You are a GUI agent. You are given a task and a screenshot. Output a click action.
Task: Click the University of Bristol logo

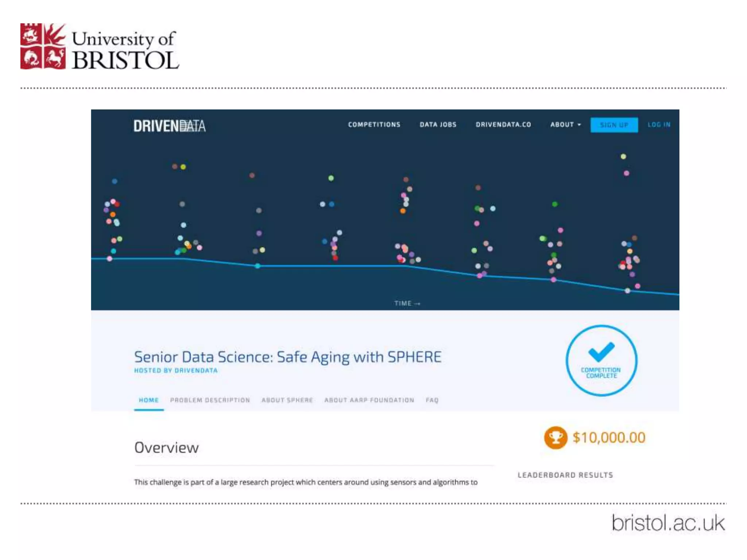100,46
